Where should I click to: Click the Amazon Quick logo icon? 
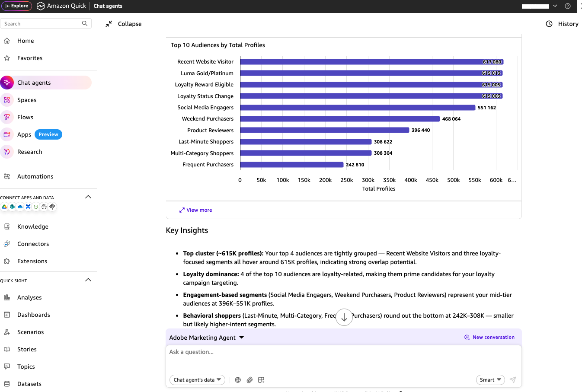[41, 6]
